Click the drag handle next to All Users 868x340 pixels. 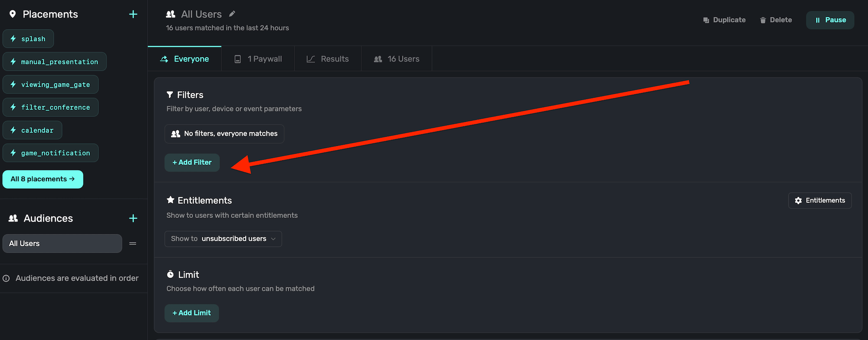point(133,244)
